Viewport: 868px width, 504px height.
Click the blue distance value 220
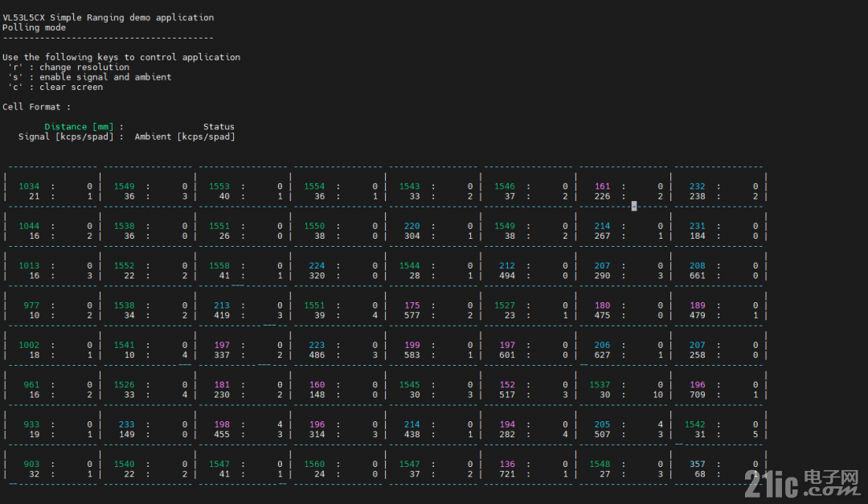pos(411,227)
